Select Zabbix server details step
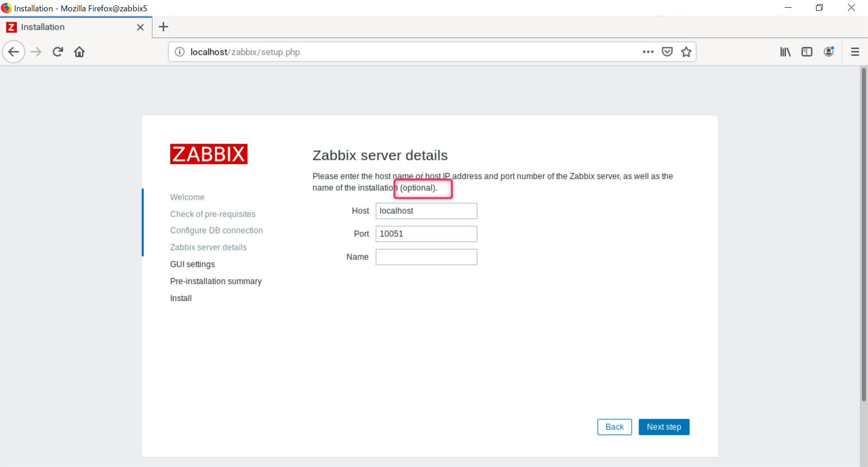This screenshot has height=467, width=868. pyautogui.click(x=208, y=247)
